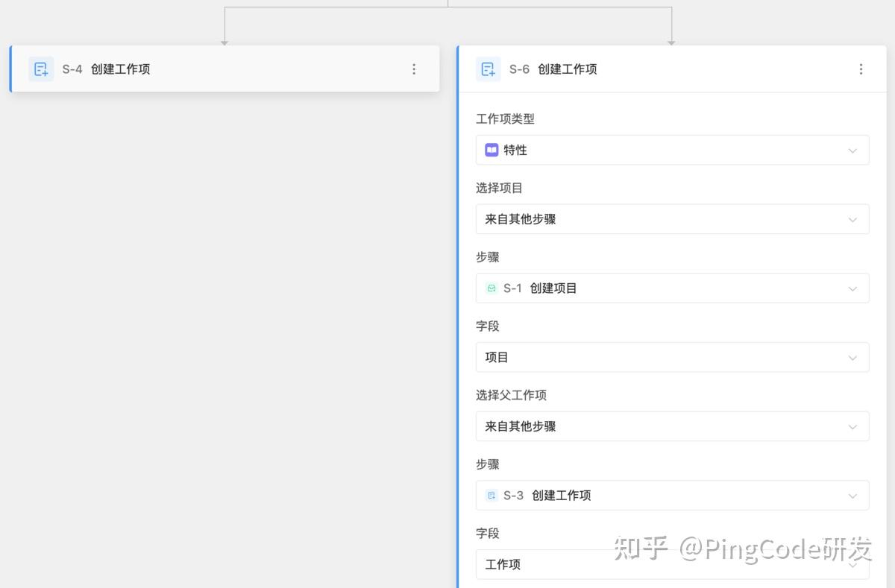Click the 步骤 label above S-1 创建项目
The width and height of the screenshot is (895, 588).
click(x=488, y=257)
